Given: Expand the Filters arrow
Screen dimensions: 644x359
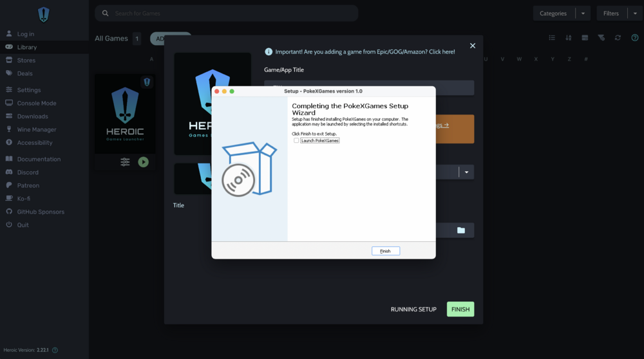Looking at the screenshot, I should [635, 13].
